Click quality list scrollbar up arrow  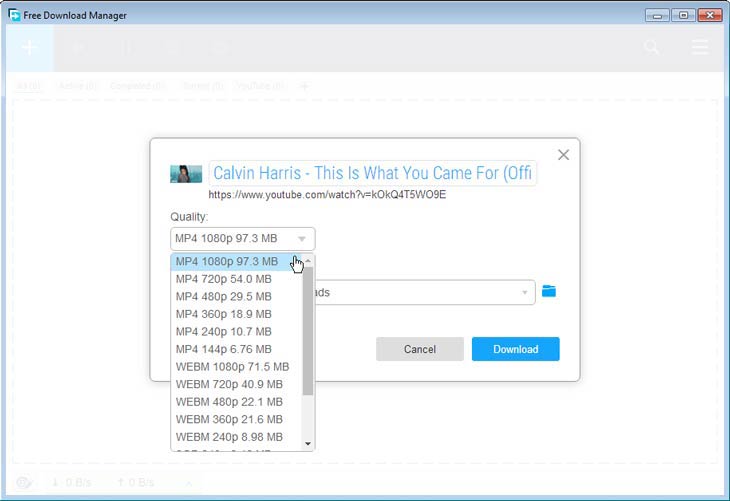click(x=308, y=261)
